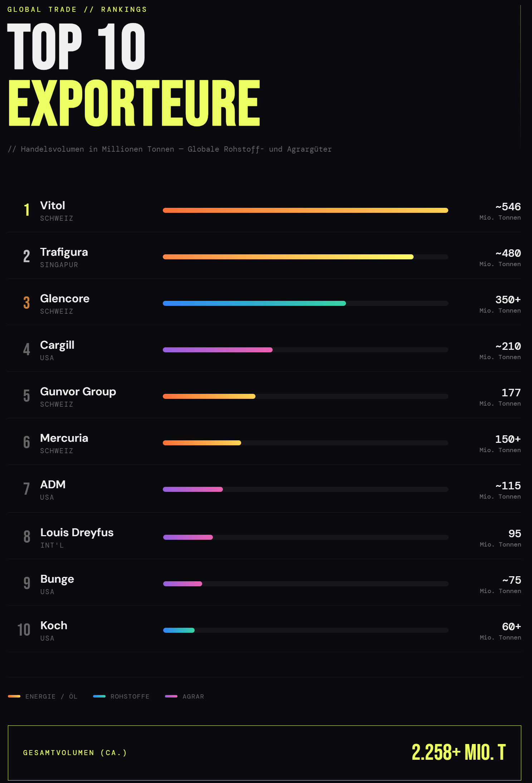Click the blue-green Rohstoffe legend swatch
The image size is (532, 783).
pyautogui.click(x=99, y=696)
